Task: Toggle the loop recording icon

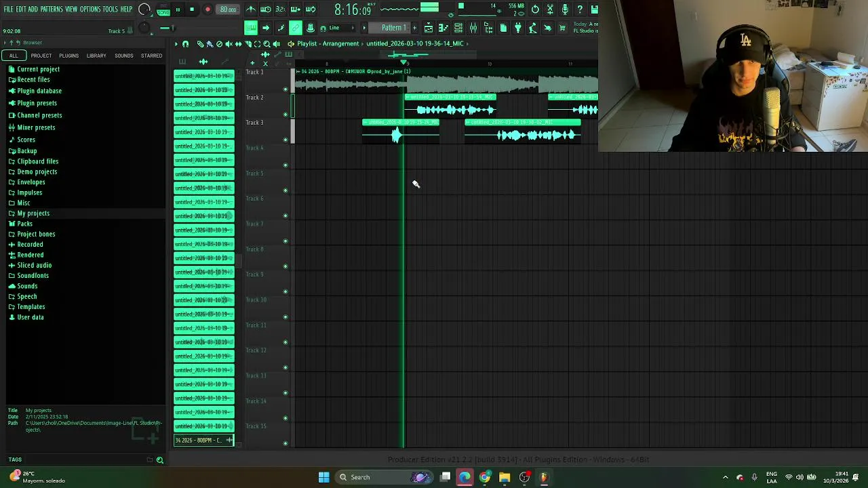Action: tap(311, 9)
